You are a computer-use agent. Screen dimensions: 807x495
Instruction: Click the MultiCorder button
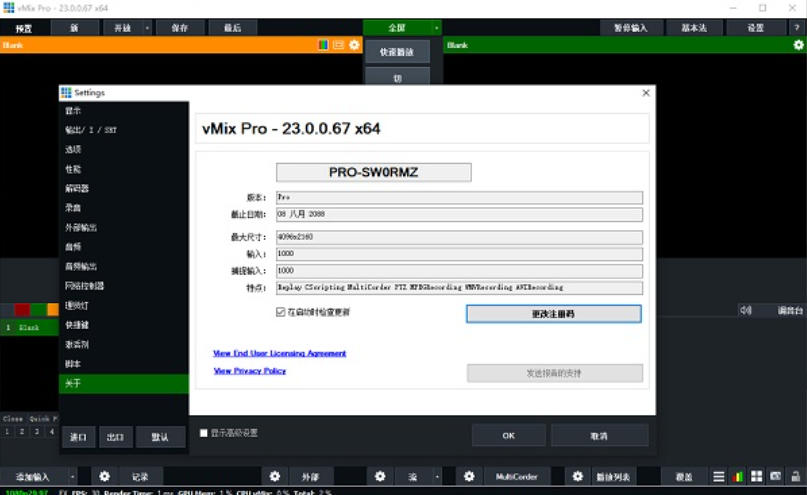point(517,476)
